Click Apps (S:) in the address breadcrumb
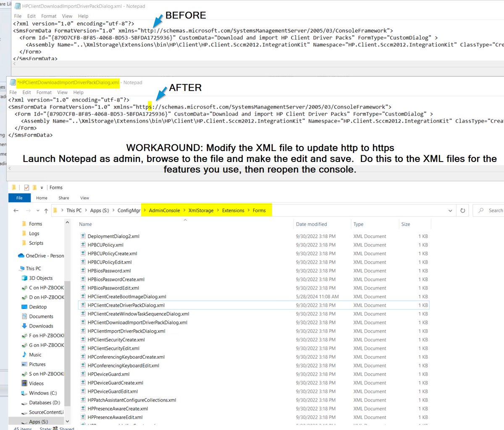 [x=100, y=211]
